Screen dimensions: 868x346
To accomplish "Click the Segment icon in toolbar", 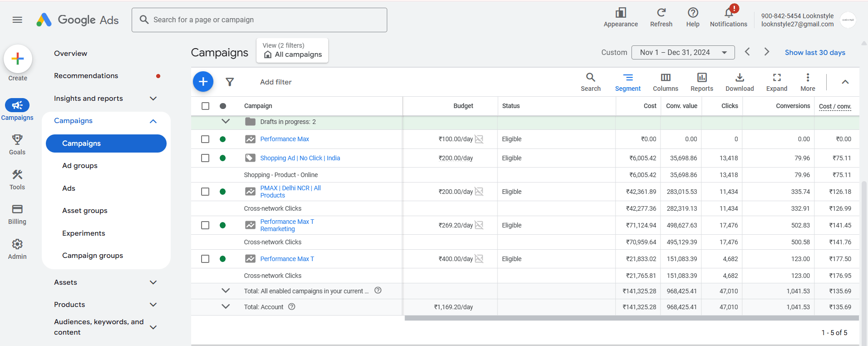I will point(627,78).
